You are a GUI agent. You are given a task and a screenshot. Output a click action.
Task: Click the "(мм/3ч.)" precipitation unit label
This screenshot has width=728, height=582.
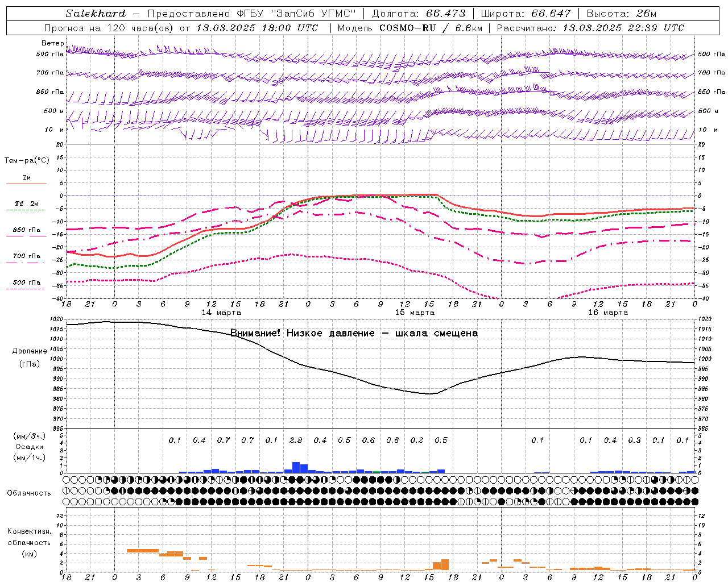30,436
